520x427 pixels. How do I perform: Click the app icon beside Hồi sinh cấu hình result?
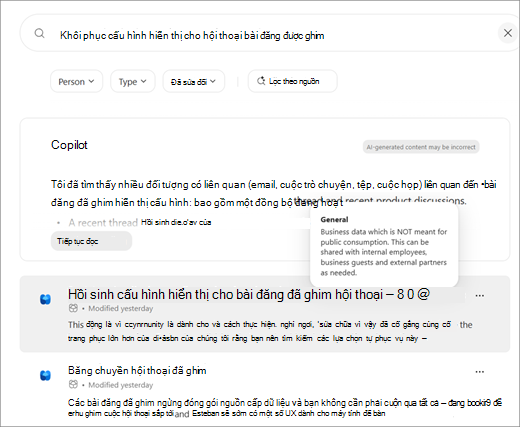pos(45,299)
